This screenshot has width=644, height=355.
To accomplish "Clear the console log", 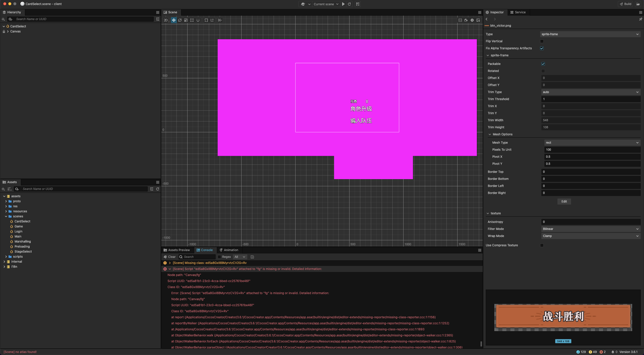I will (170, 257).
